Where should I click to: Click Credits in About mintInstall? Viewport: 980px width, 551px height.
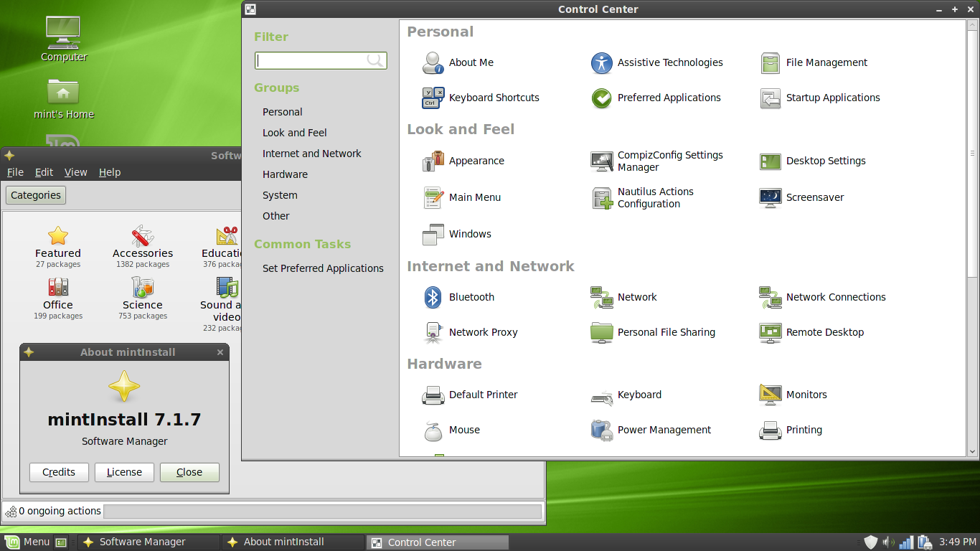[x=59, y=472]
